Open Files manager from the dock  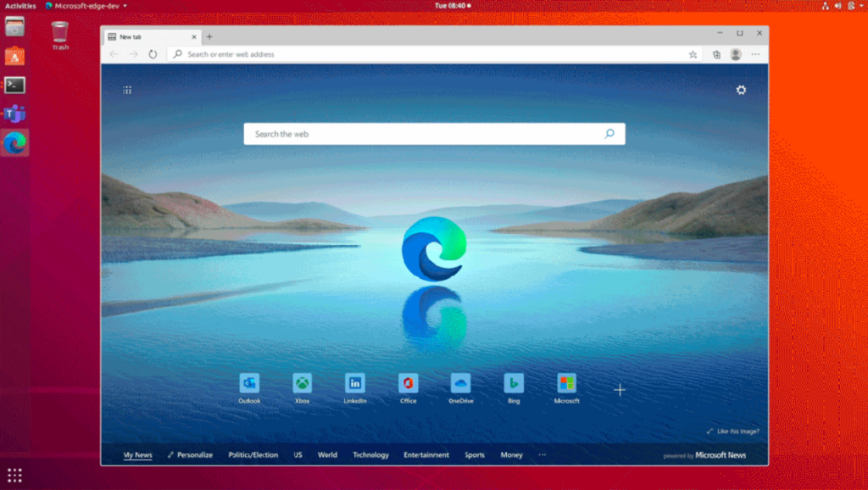point(15,26)
